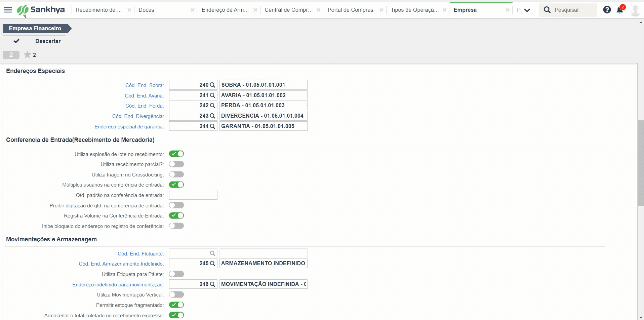Viewport: 644px width, 320px height.
Task: Close the Tipos de Operaçã tab
Action: tap(444, 10)
